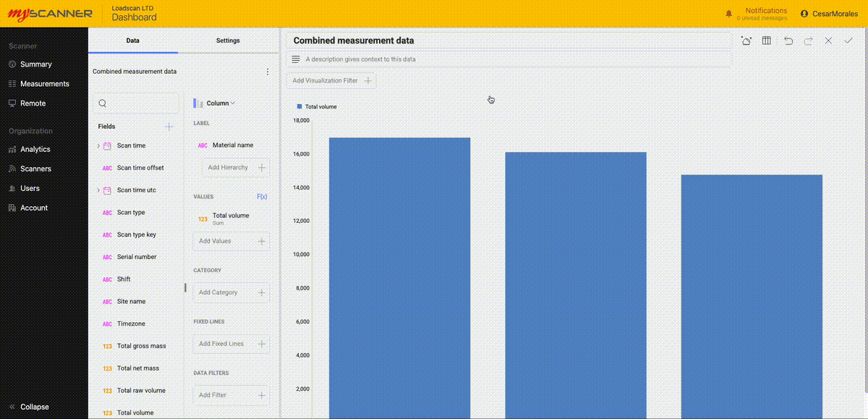The image size is (868, 419).
Task: Click the myScanner logo
Action: (x=50, y=14)
